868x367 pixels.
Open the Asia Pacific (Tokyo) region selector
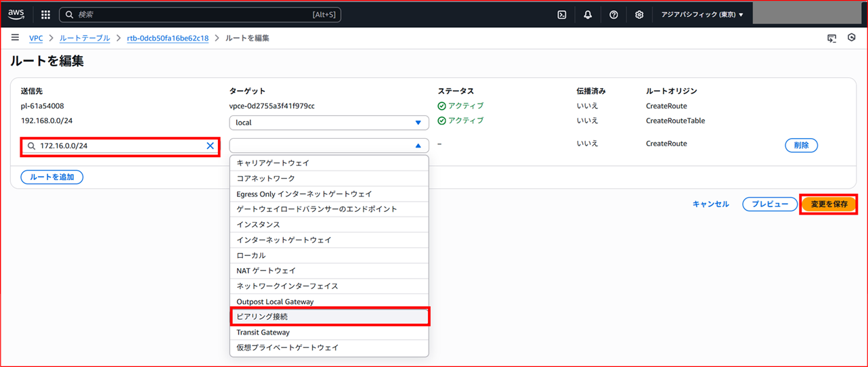point(702,14)
